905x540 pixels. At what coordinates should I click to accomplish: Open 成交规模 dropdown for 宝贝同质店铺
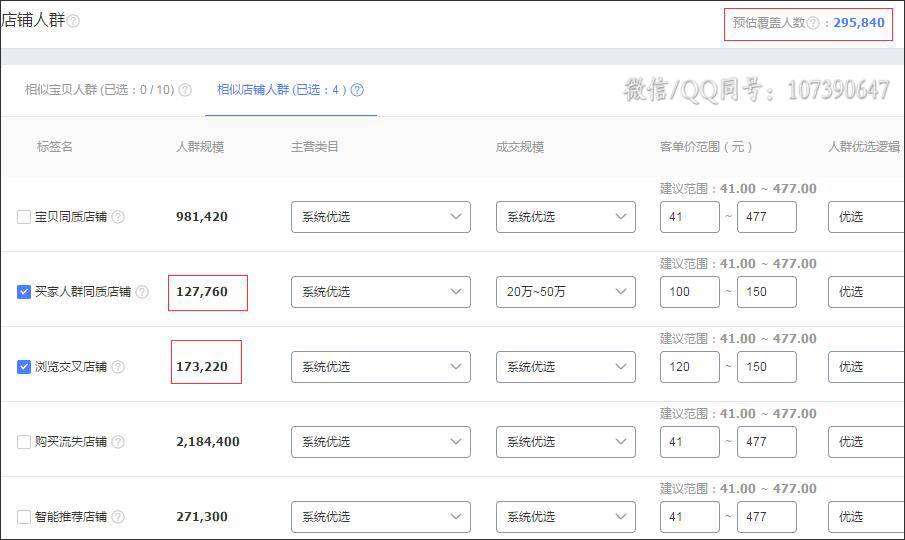(566, 217)
